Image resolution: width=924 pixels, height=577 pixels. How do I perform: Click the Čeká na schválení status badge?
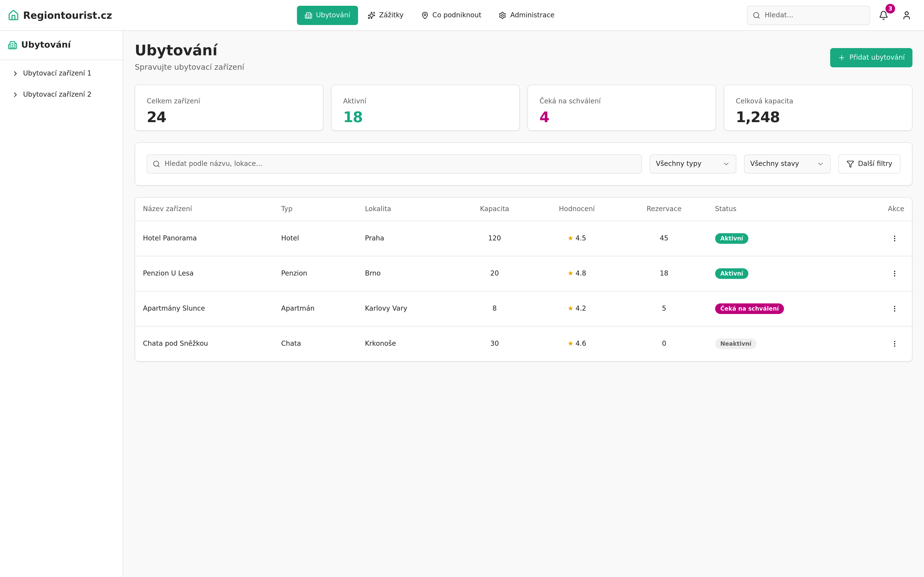(749, 309)
